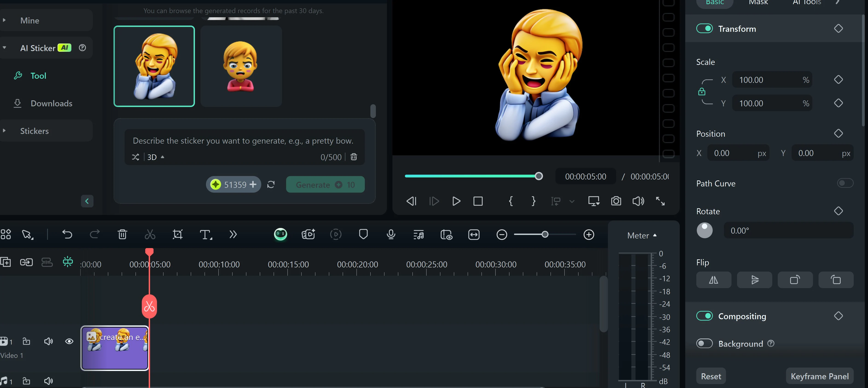This screenshot has height=388, width=868.
Task: Click the undo arrow in timeline toolbar
Action: tap(67, 235)
